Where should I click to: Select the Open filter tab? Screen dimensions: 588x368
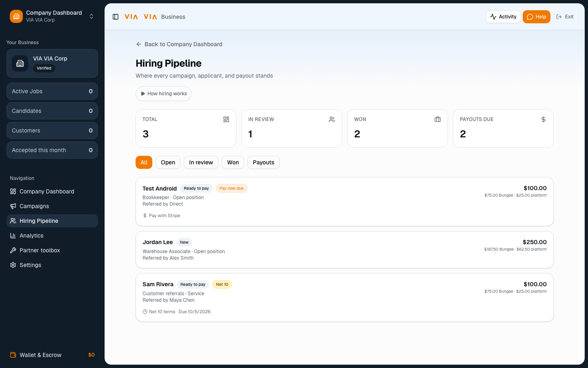pos(168,162)
